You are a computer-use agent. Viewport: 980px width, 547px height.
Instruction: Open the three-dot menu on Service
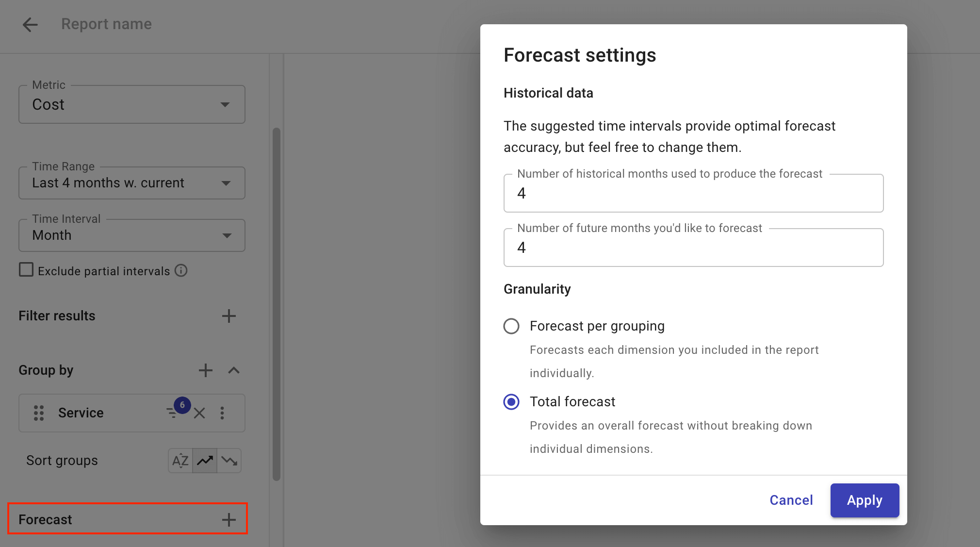point(223,413)
